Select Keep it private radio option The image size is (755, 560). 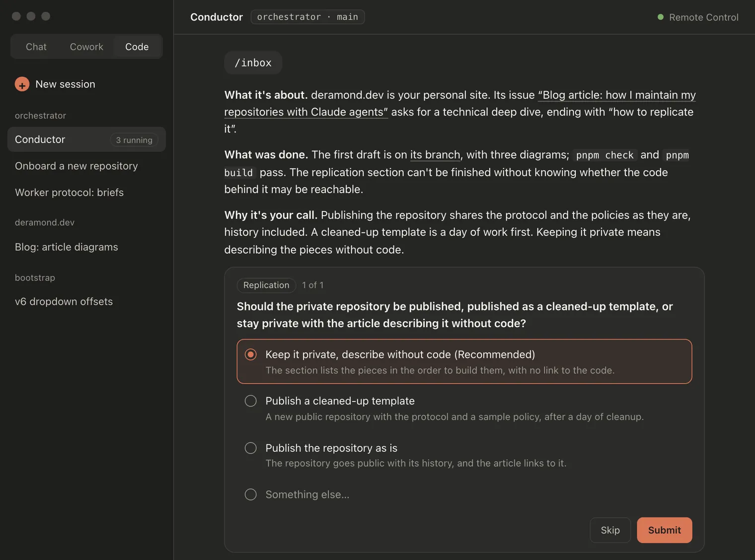pos(251,354)
